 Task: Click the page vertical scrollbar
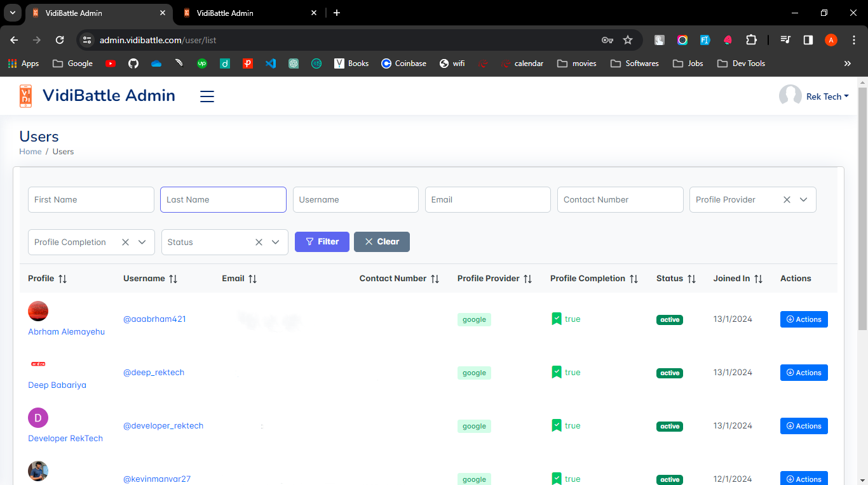(x=862, y=209)
